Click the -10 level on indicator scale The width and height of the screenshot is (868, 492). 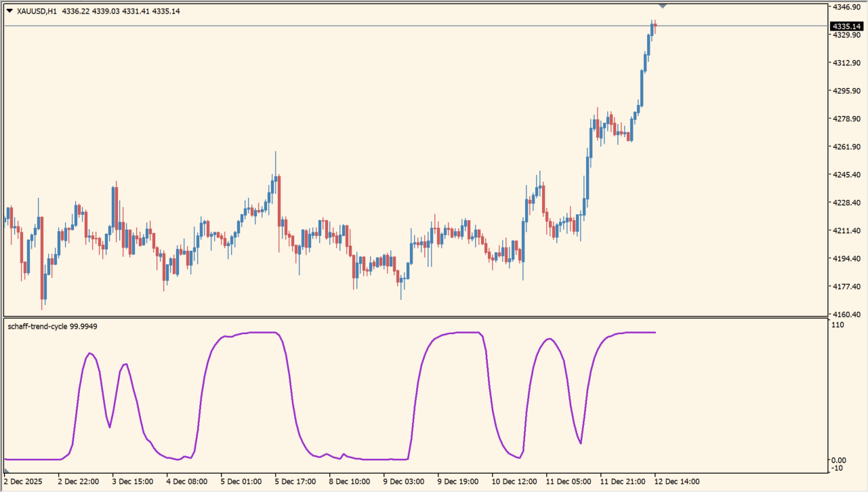[838, 468]
